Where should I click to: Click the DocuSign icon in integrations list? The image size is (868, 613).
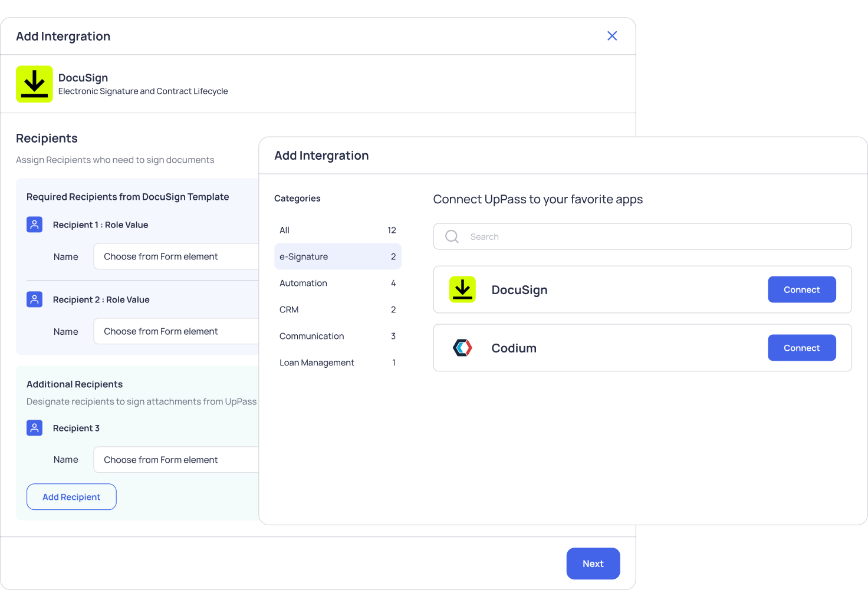click(462, 289)
